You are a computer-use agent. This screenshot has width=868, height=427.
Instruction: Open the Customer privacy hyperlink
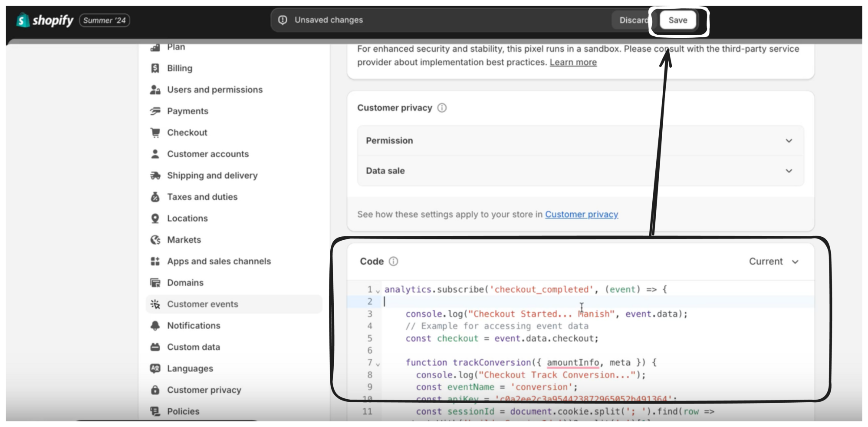pos(582,215)
